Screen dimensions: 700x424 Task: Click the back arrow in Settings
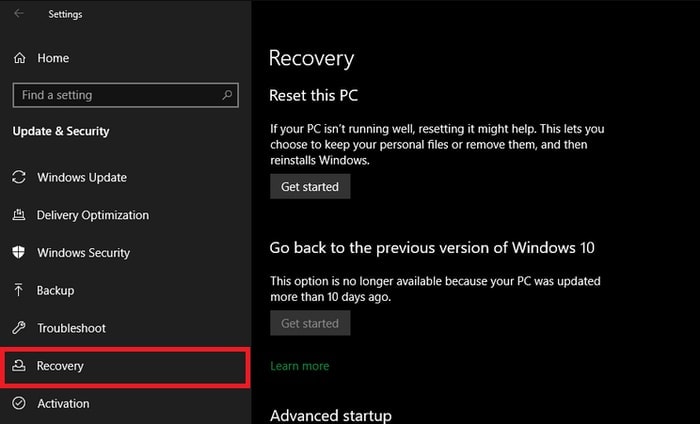point(19,13)
